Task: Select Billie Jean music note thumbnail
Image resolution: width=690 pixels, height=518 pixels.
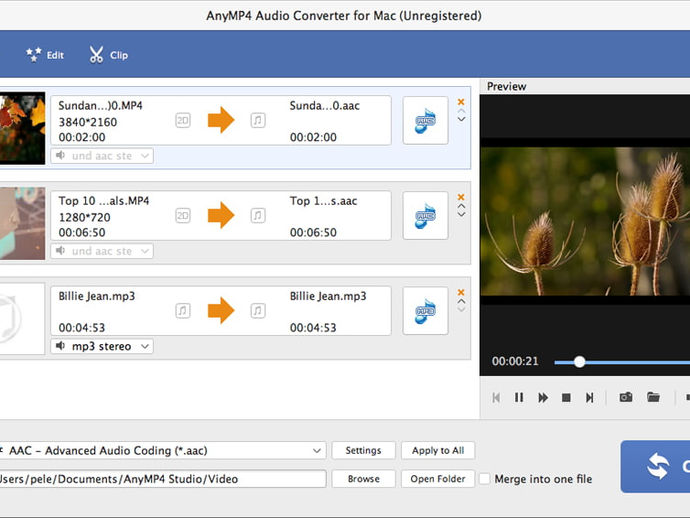Action: (x=22, y=318)
